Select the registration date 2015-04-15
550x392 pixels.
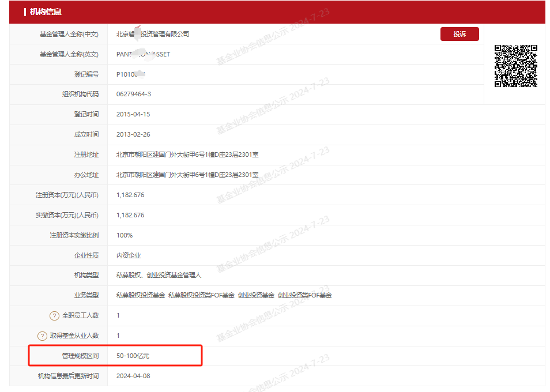[133, 114]
